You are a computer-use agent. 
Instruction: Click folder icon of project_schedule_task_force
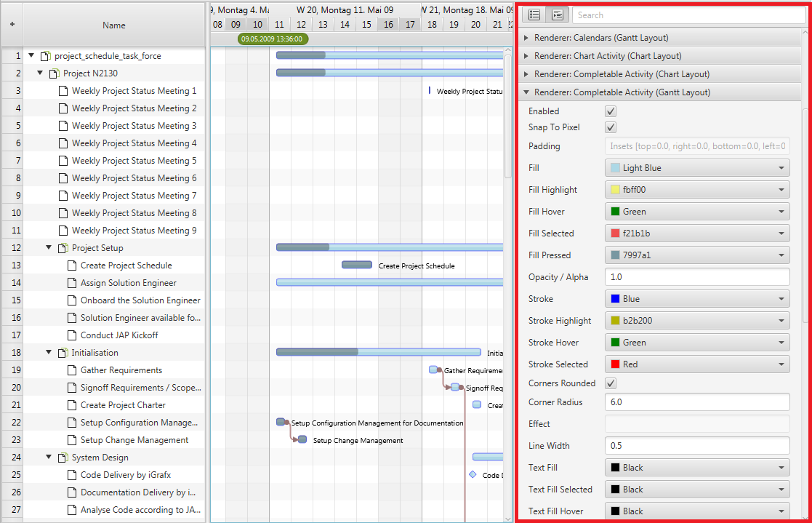[46, 56]
